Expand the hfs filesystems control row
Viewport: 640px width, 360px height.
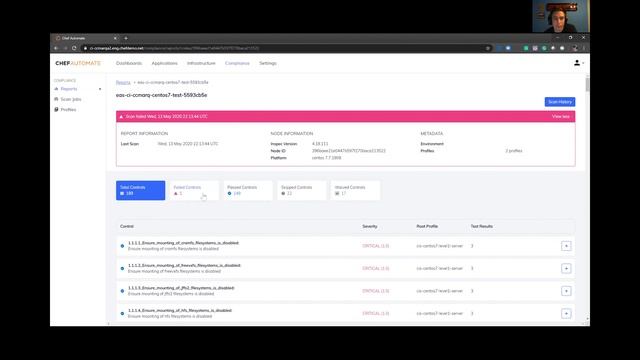[566, 313]
